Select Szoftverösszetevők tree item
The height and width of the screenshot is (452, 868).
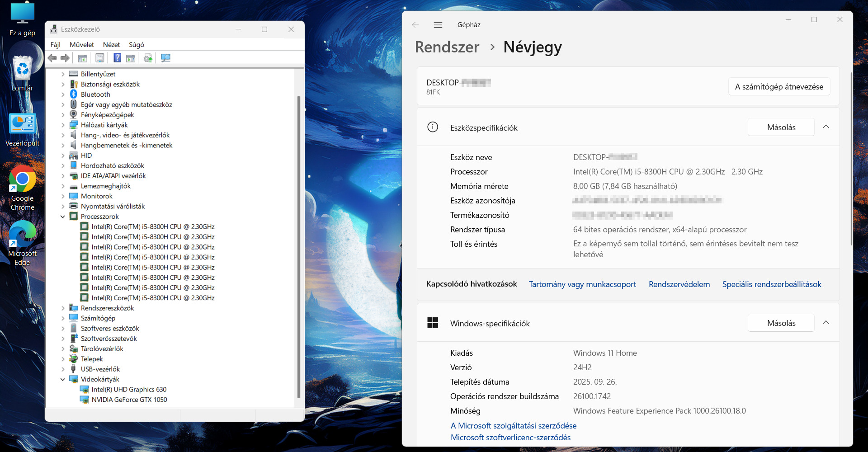click(109, 339)
